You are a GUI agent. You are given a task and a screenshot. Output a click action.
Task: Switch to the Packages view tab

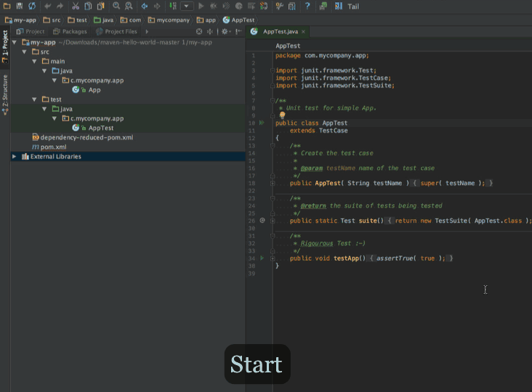click(x=70, y=31)
